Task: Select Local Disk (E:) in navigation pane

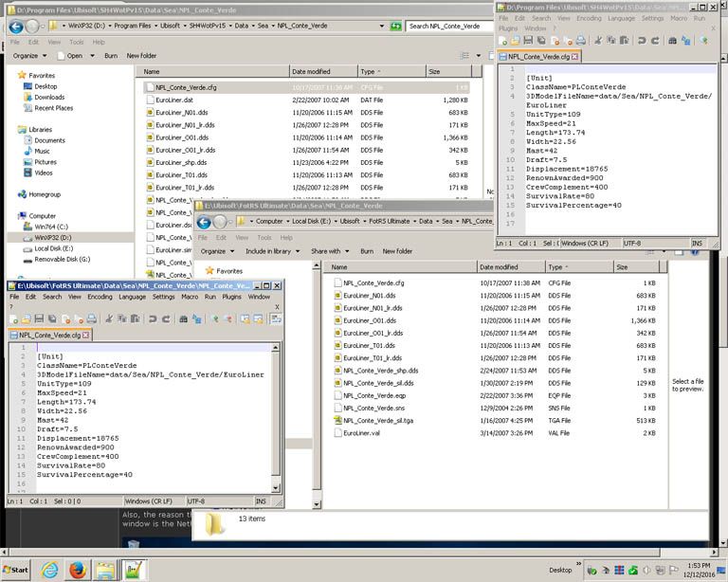Action: tap(54, 248)
